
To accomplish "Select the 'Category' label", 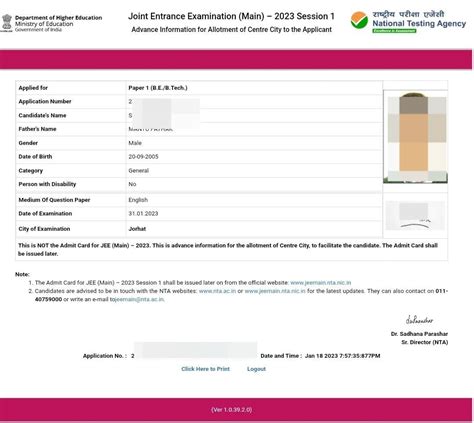I will point(31,171).
